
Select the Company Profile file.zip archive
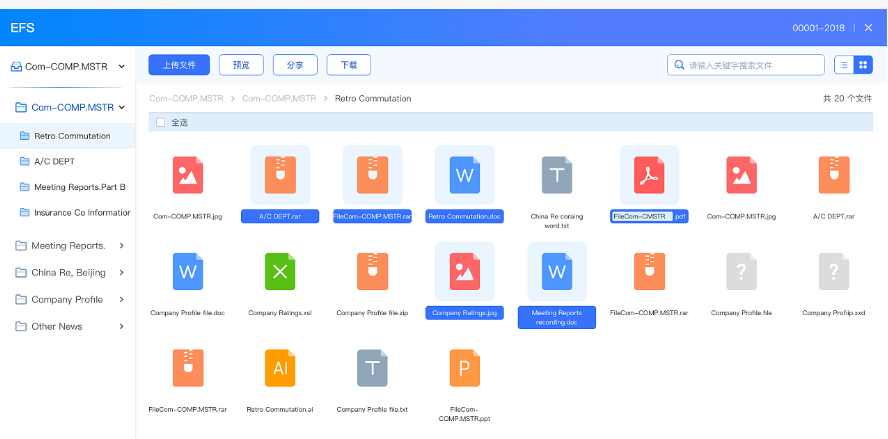372,271
